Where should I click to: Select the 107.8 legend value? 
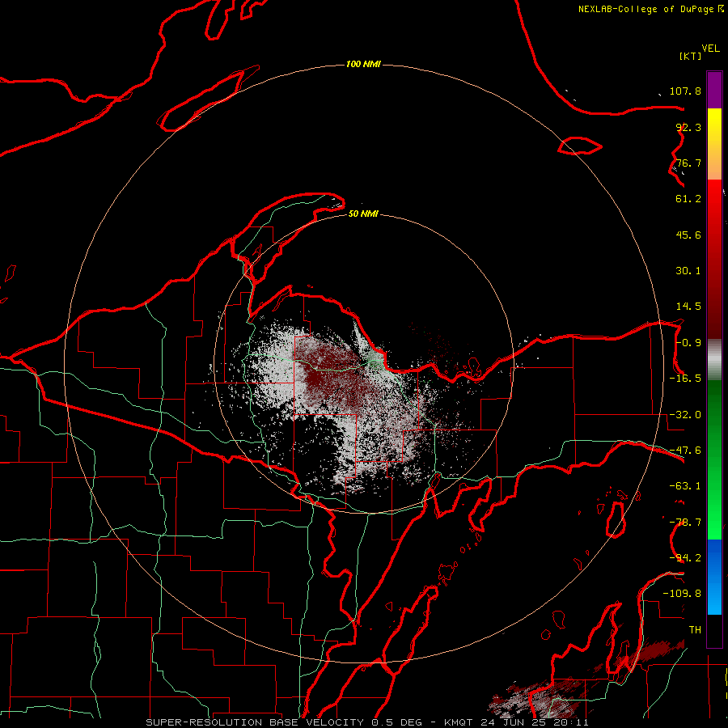point(685,91)
